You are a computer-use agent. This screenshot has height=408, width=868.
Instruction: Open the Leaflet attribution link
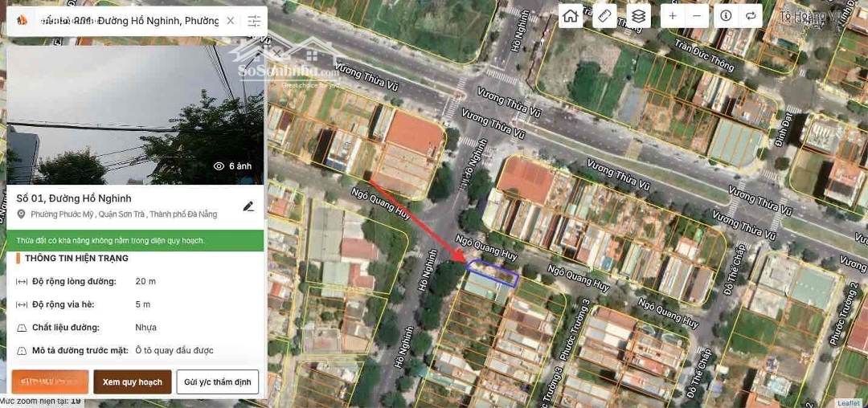coord(848,403)
